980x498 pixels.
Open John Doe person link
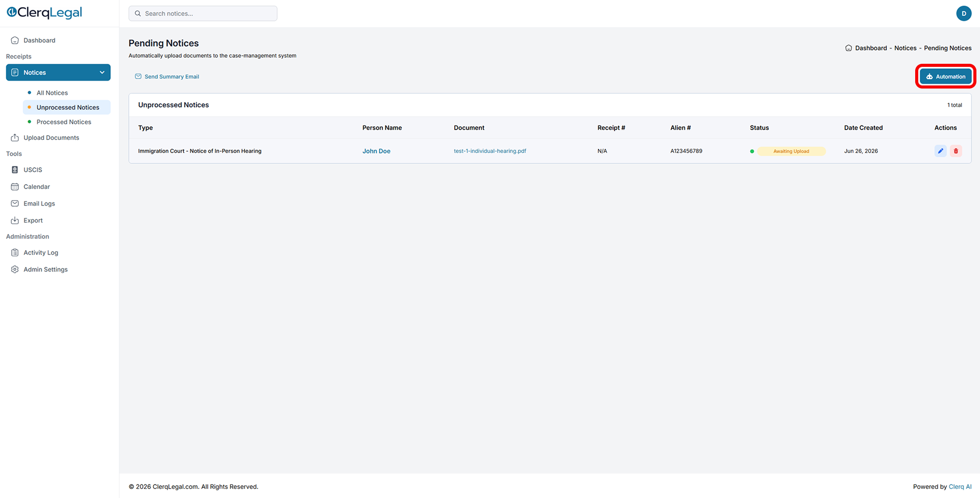point(376,151)
